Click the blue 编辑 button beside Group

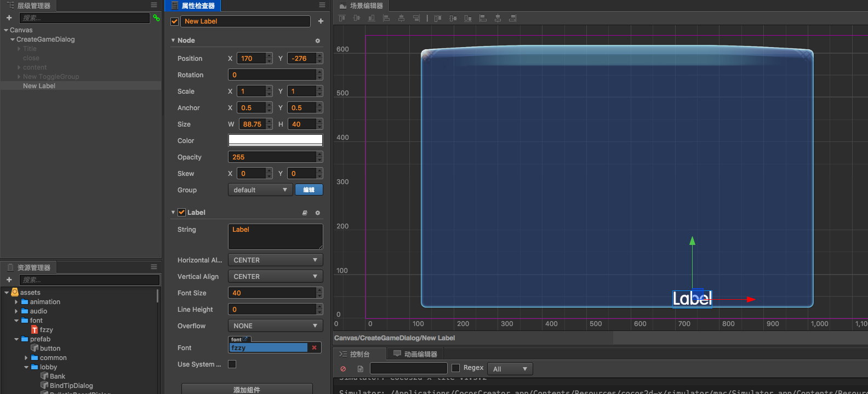[309, 190]
